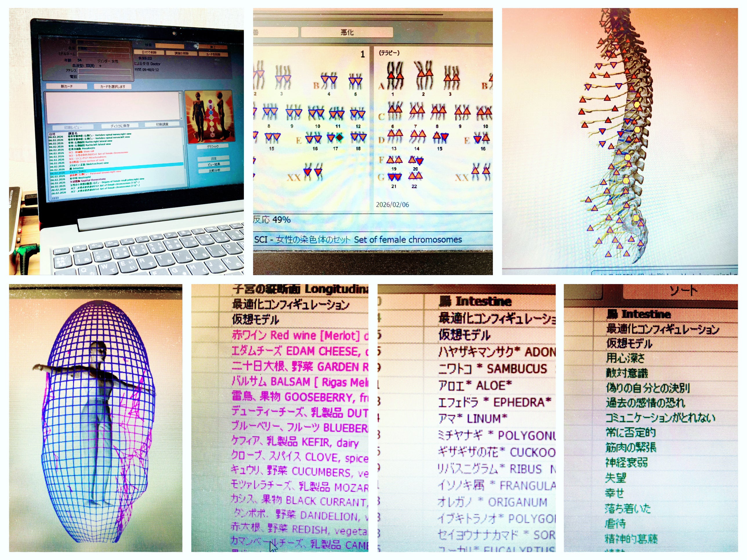
Task: Save results with ディスクに保存
Action: click(120, 126)
